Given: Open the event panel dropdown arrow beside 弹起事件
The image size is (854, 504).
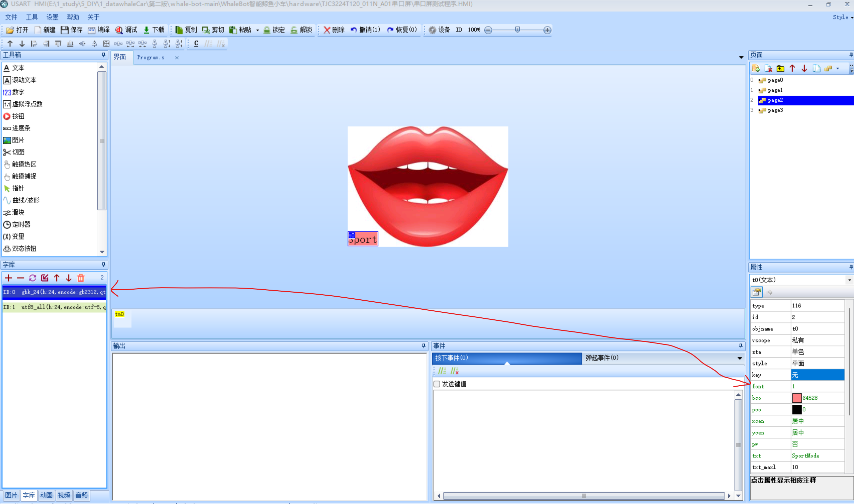Looking at the screenshot, I should point(740,358).
